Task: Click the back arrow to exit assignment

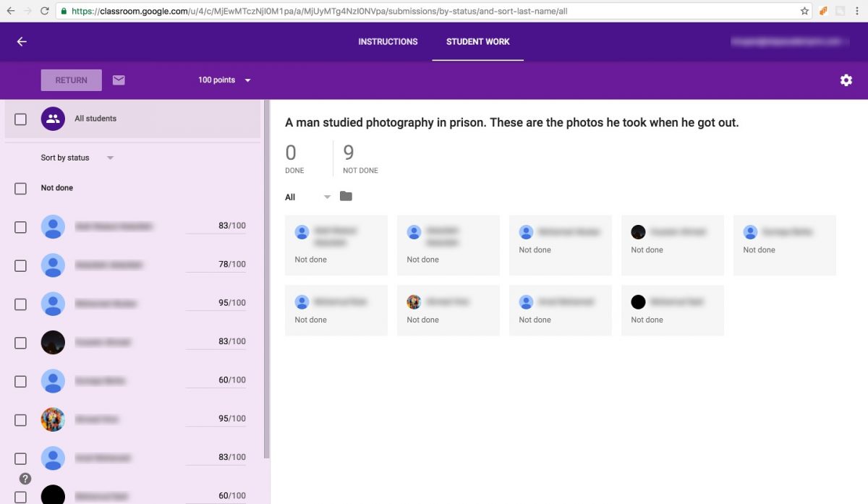Action: tap(21, 41)
